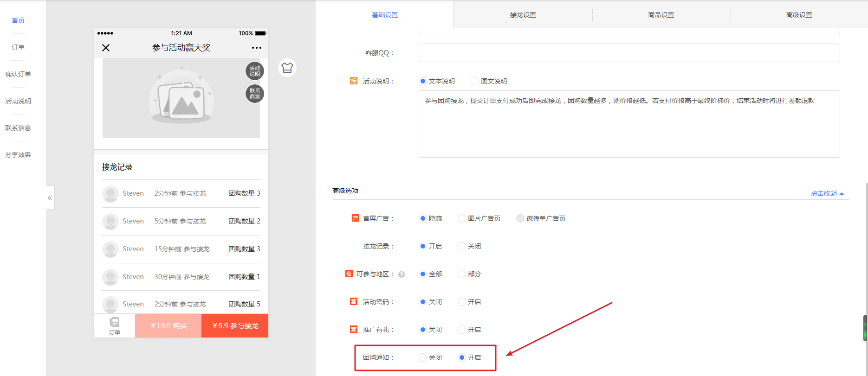Screen dimensions: 868x376
Task: Click the 高级选项 section heading
Action: point(345,191)
